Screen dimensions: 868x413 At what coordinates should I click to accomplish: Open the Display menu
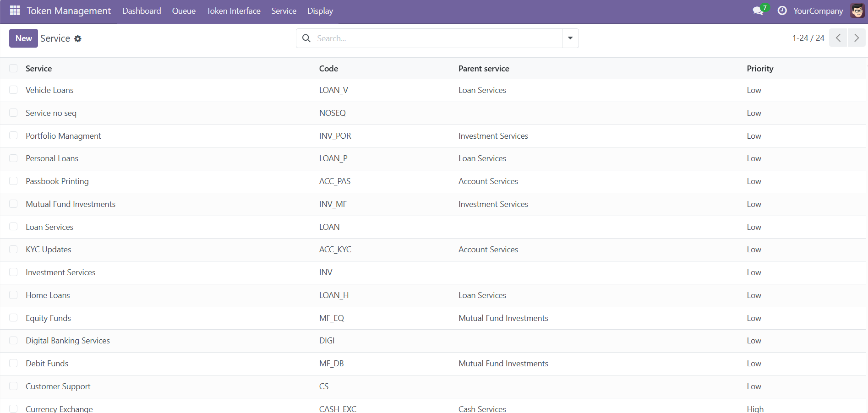tap(320, 11)
